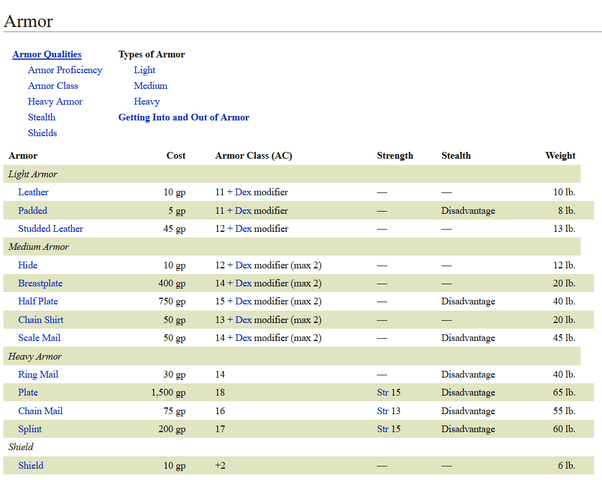602x480 pixels.
Task: Click Dex link in Leather row
Action: pos(243,192)
